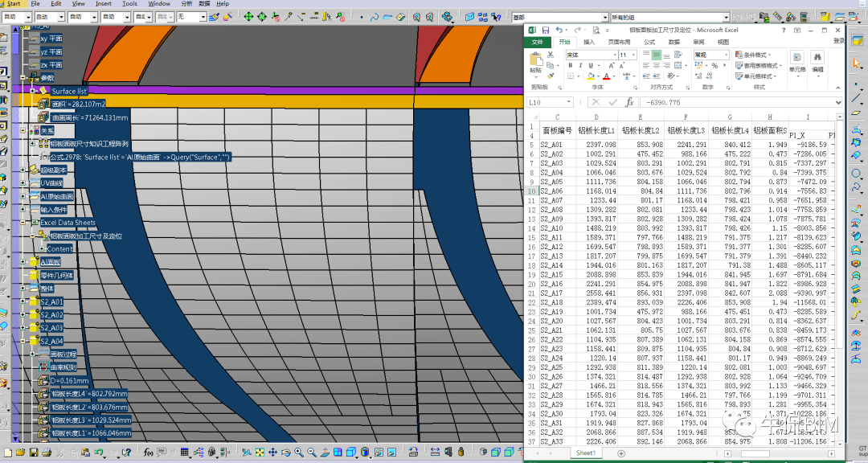Viewport: 868px width, 463px height.
Task: Open the Excel File tab
Action: pos(537,42)
